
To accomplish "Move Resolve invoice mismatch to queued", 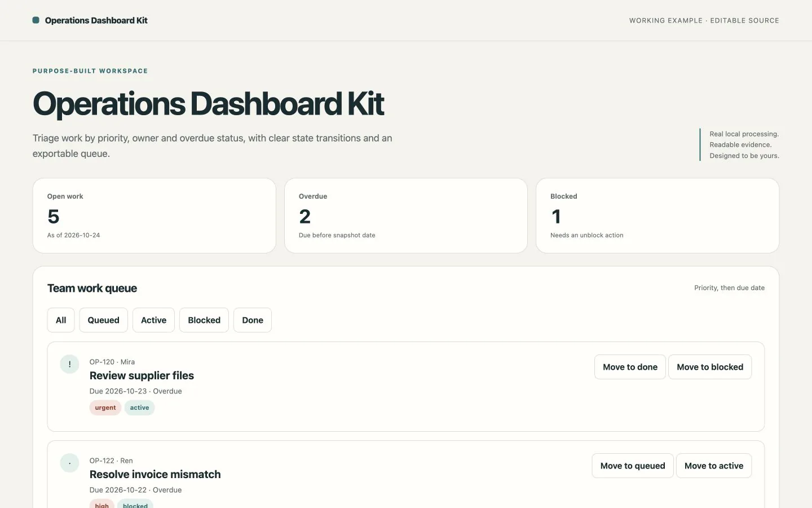I will coord(633,466).
